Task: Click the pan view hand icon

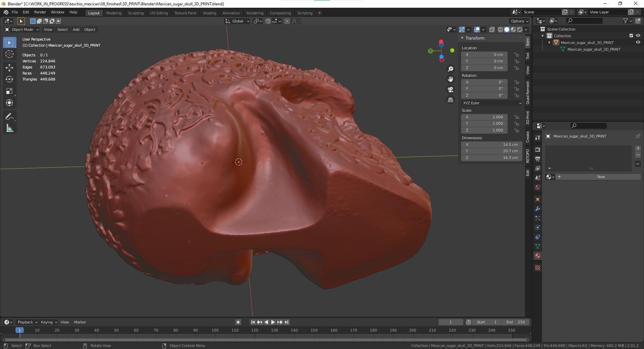Action: [450, 79]
